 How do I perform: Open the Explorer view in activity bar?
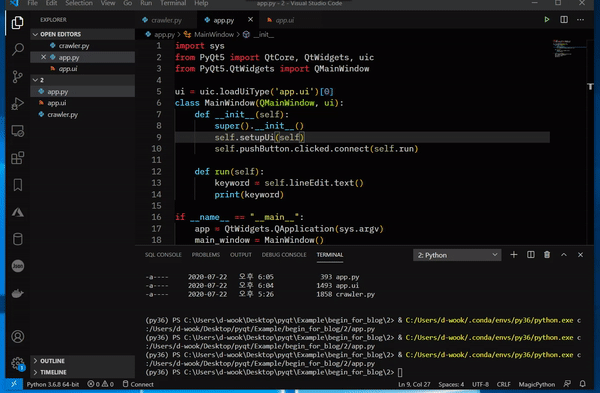coord(17,23)
